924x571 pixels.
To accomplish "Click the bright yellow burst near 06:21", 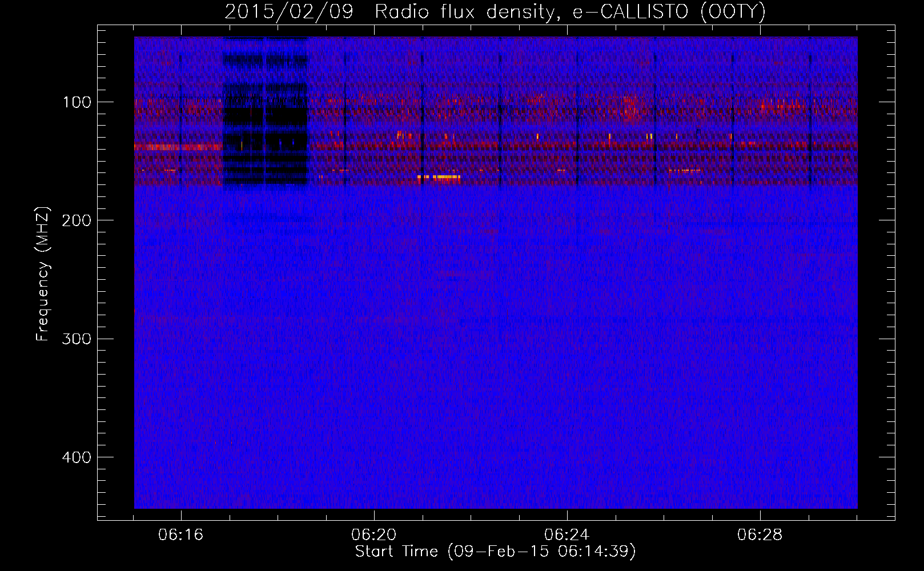I will tap(439, 177).
